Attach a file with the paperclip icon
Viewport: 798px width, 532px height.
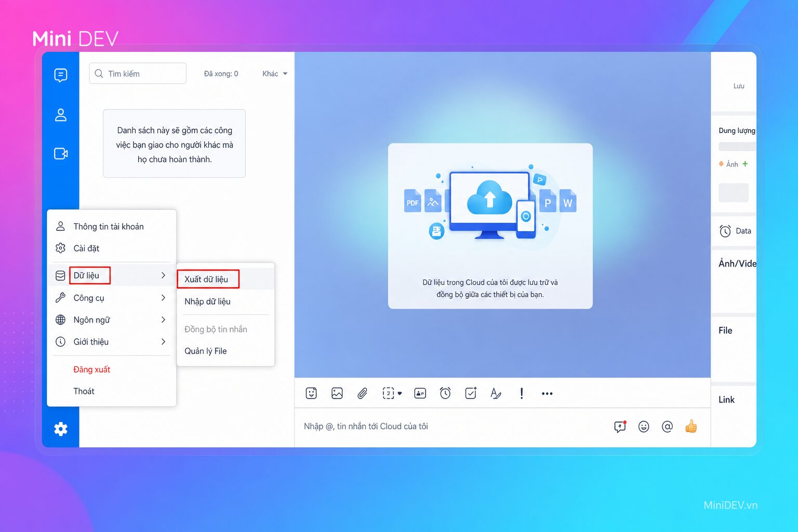[362, 393]
